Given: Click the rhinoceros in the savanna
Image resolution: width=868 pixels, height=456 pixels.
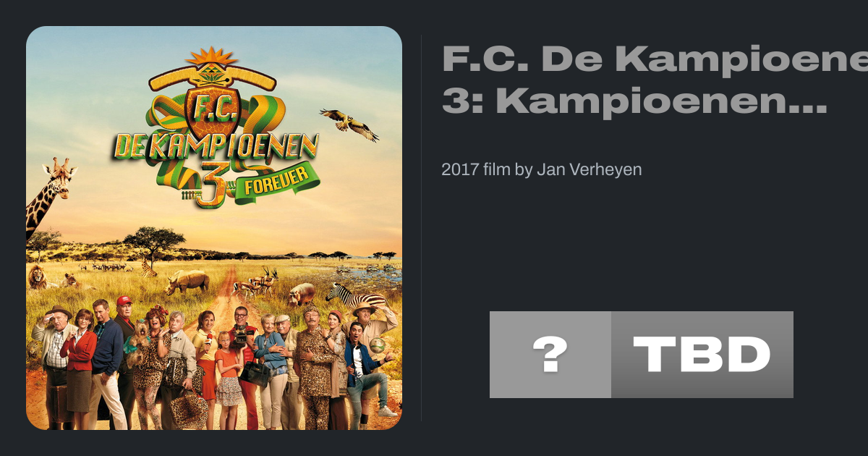Looking at the screenshot, I should pos(187,281).
